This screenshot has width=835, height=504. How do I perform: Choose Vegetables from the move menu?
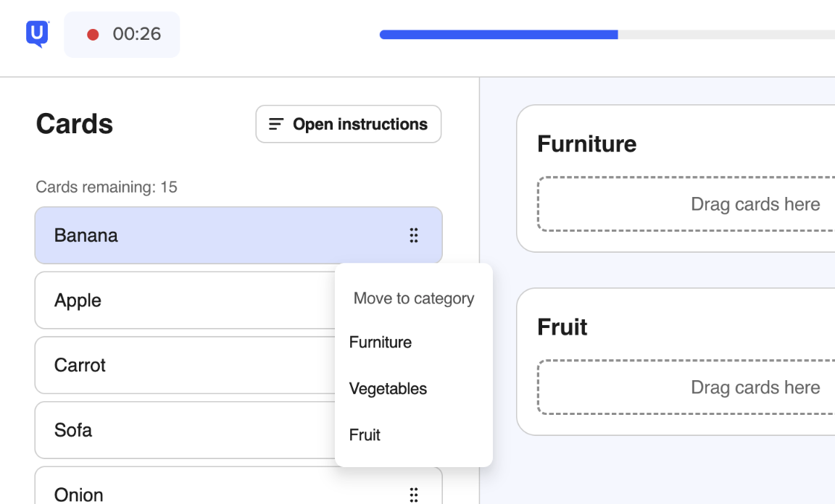(388, 389)
